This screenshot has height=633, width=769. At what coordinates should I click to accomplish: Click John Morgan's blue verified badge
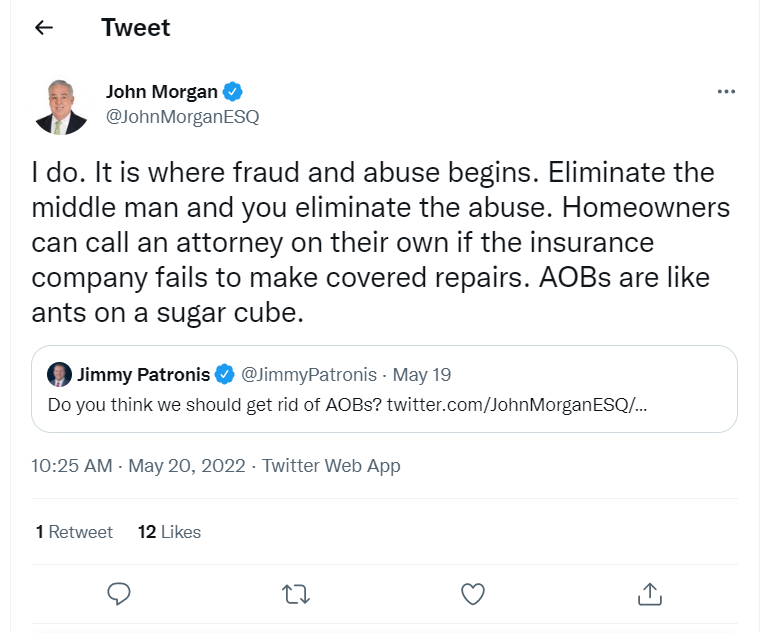pos(232,92)
